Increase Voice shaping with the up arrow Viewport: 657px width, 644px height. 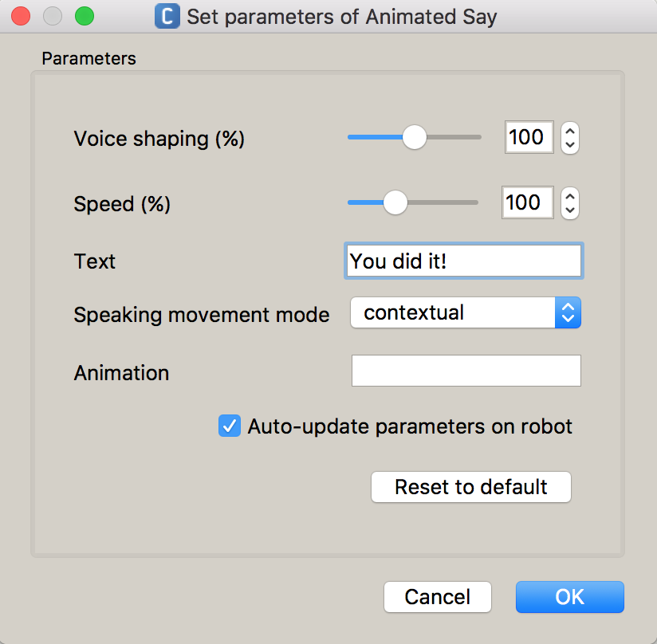pyautogui.click(x=569, y=130)
